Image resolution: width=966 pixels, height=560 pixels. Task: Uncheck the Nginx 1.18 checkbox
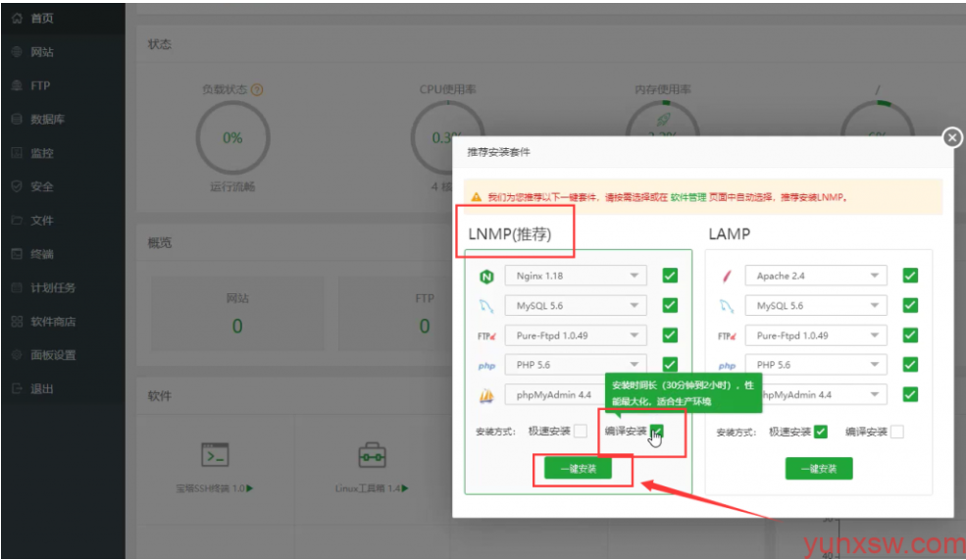[670, 276]
